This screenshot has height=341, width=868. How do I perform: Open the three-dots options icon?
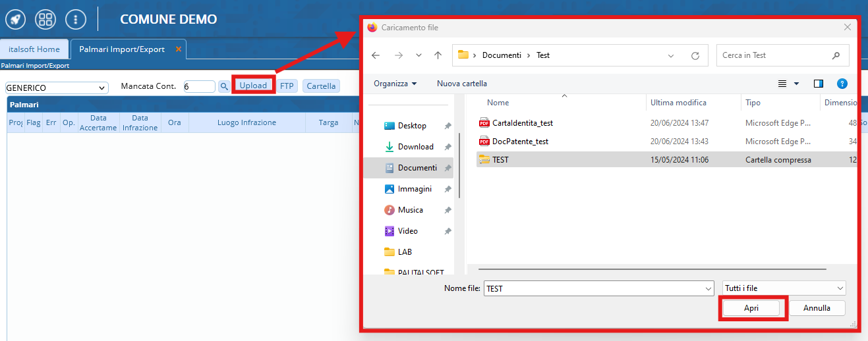[76, 19]
